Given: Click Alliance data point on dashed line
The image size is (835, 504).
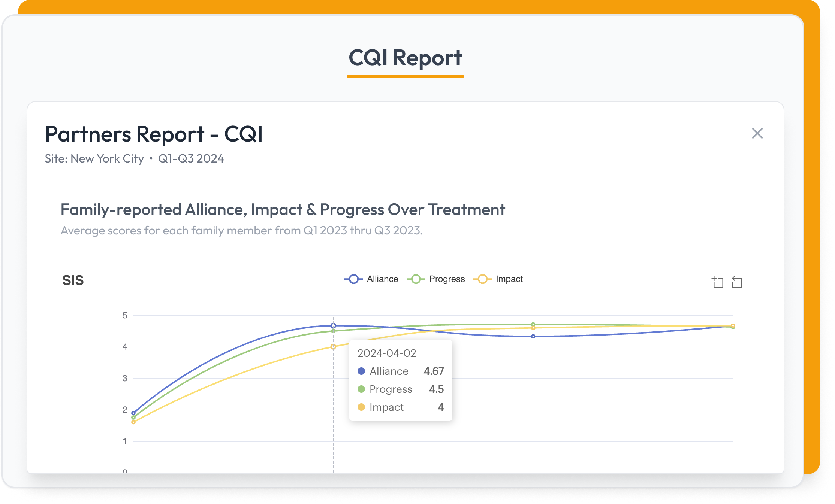Looking at the screenshot, I should [333, 325].
